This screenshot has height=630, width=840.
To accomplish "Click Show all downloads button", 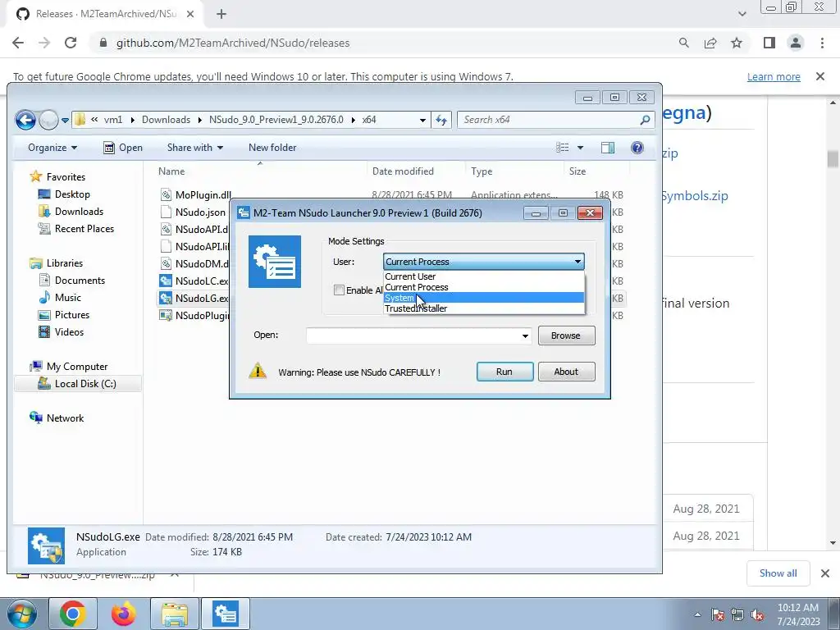I will [778, 573].
